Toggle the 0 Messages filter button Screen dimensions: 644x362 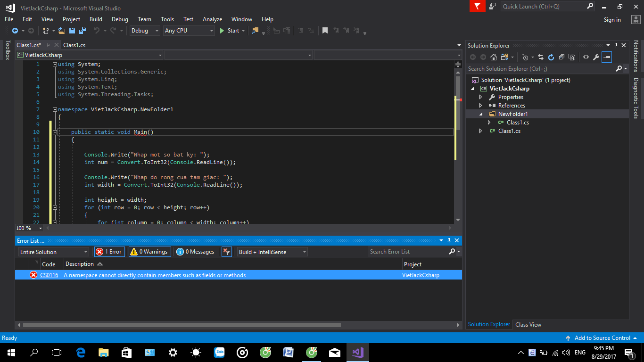[196, 252]
